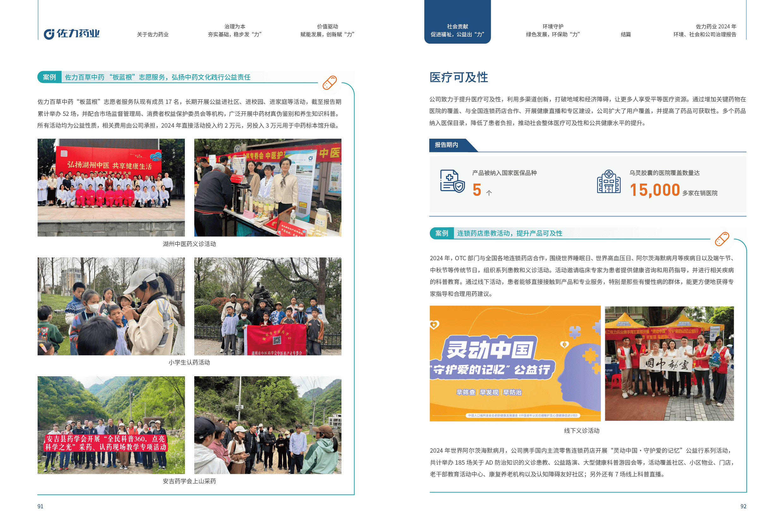Click the 案例 badge above the 板蓝根 story

(x=49, y=77)
